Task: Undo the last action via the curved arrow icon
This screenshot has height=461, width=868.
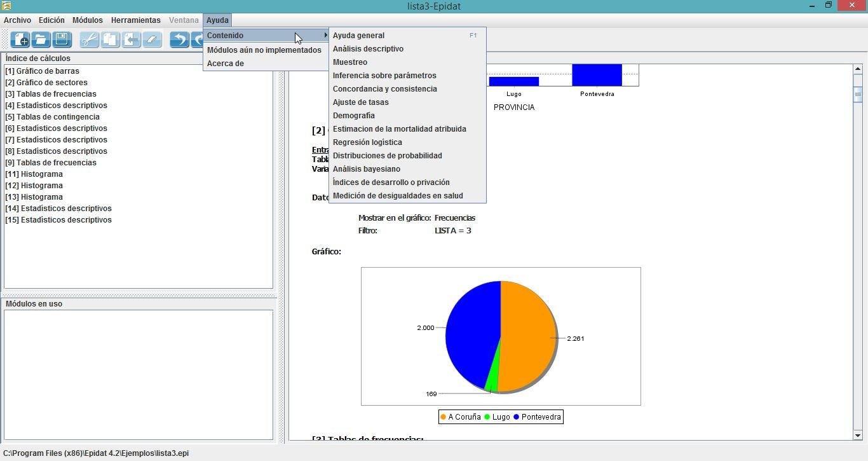Action: click(x=179, y=39)
